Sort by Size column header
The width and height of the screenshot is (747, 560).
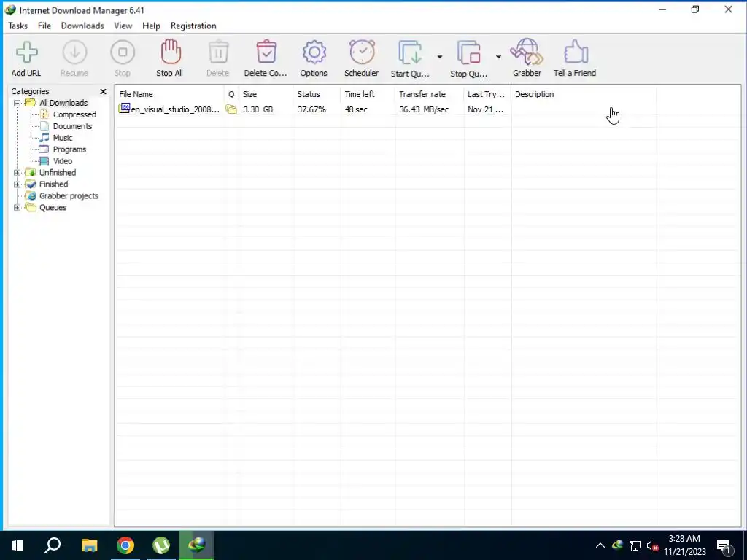point(266,94)
